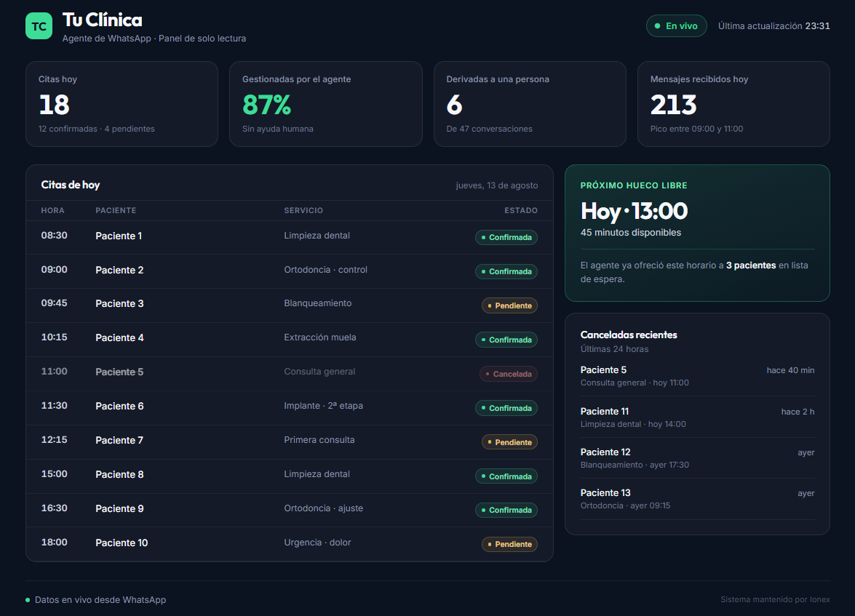Viewport: 855px width, 616px height.
Task: Click the 10:15 time cell
Action: (x=55, y=337)
